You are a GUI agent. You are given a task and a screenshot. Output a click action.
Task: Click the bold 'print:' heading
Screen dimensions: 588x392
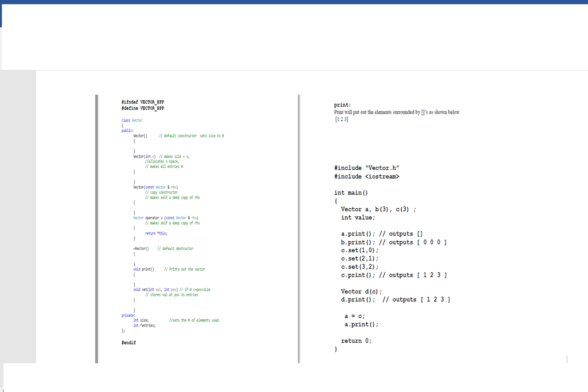click(x=343, y=105)
